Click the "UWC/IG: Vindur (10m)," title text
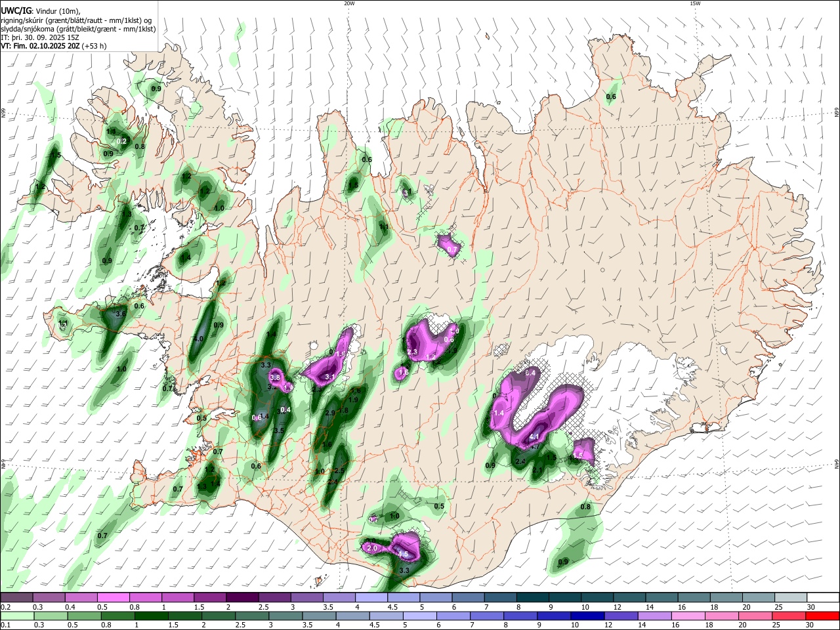This screenshot has height=630, width=840. 40,10
